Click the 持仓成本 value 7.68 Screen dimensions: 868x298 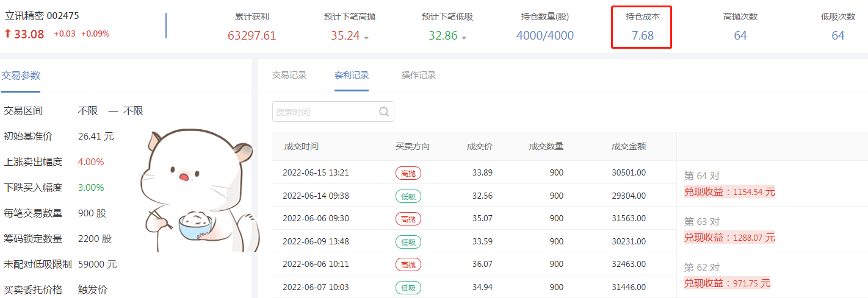[x=643, y=35]
